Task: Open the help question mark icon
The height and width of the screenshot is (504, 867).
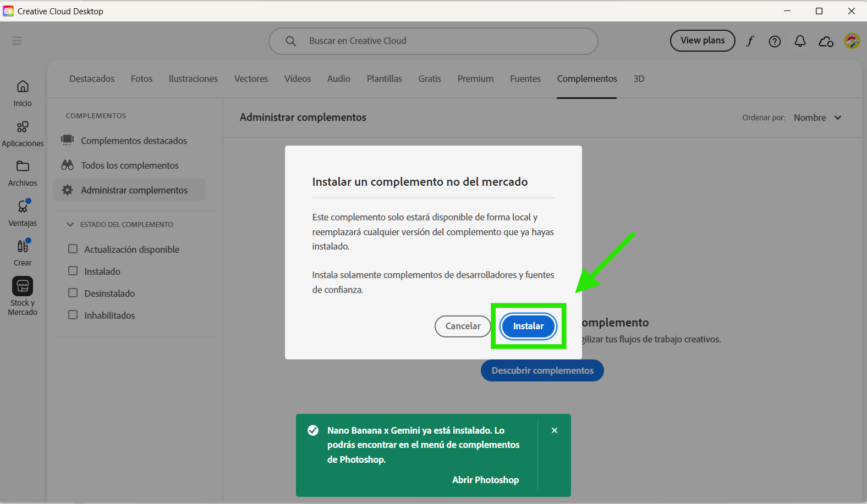Action: point(775,41)
